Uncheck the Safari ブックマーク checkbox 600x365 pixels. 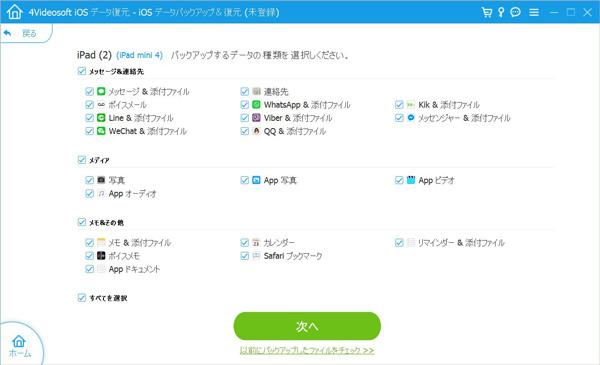coord(245,256)
